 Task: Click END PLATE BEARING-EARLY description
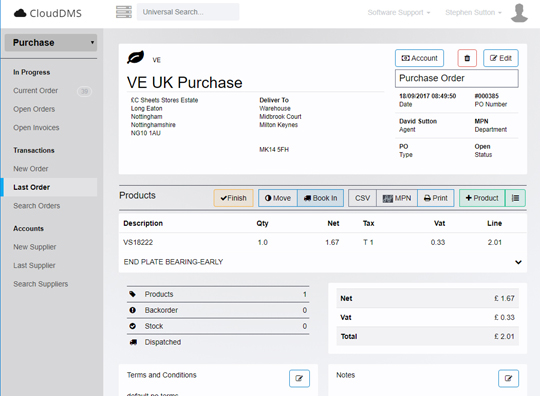(x=173, y=262)
